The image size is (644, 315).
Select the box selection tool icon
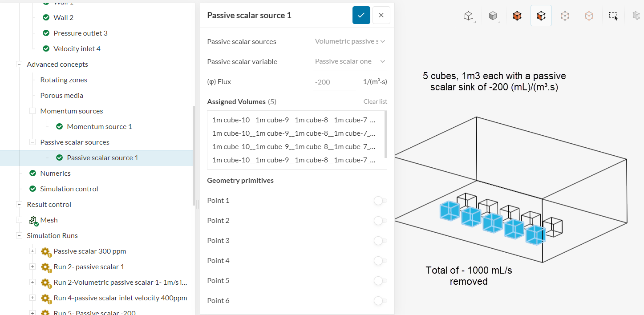click(613, 16)
